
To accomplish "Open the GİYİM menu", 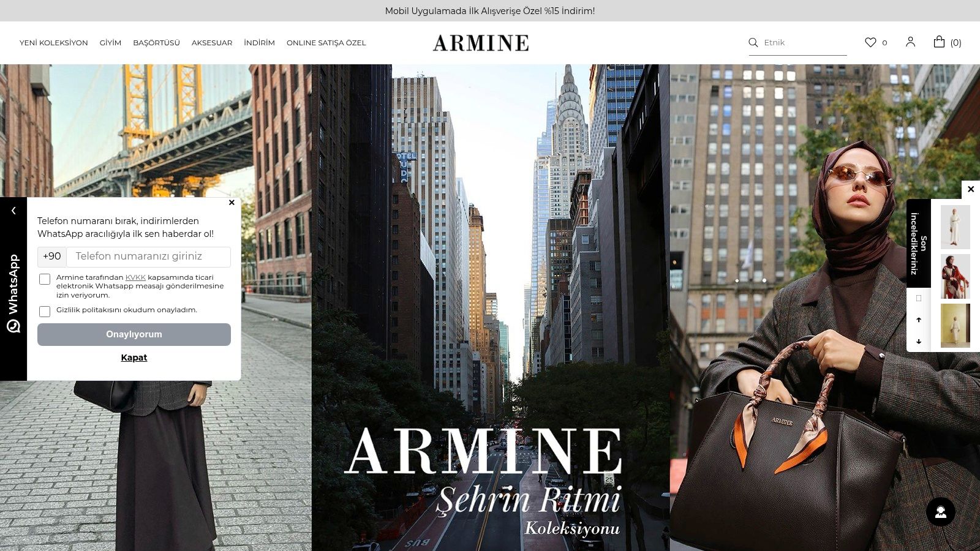I will pyautogui.click(x=110, y=43).
